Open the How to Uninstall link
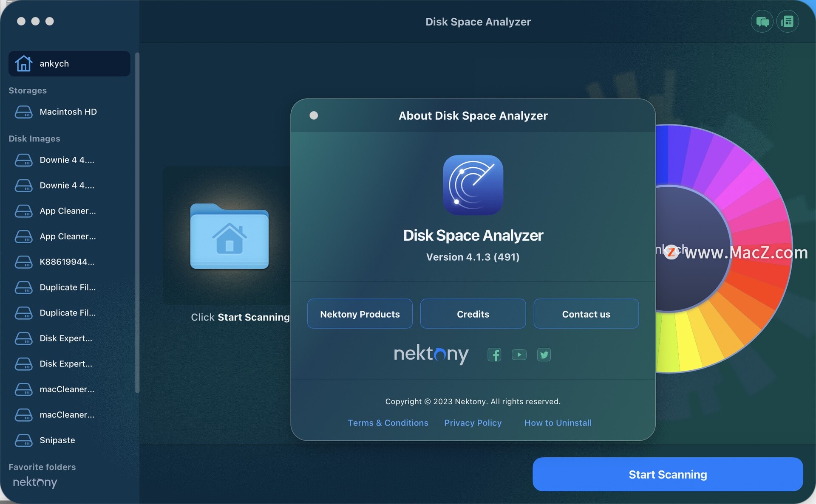 [558, 423]
